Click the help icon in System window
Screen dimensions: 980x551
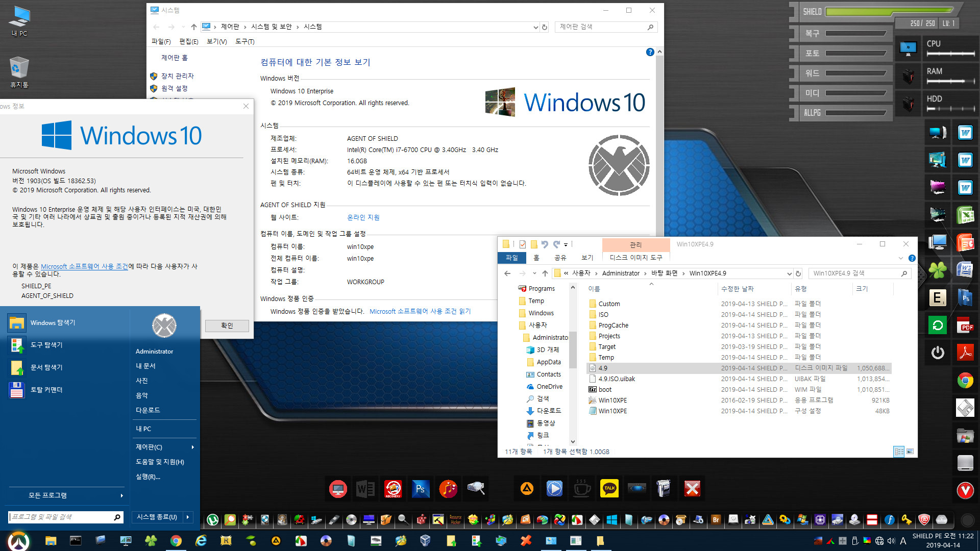[x=650, y=52]
